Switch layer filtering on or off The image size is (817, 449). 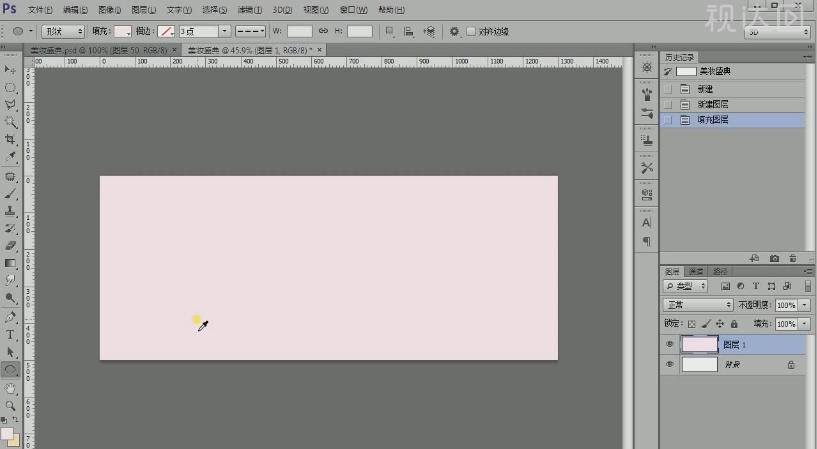click(808, 286)
